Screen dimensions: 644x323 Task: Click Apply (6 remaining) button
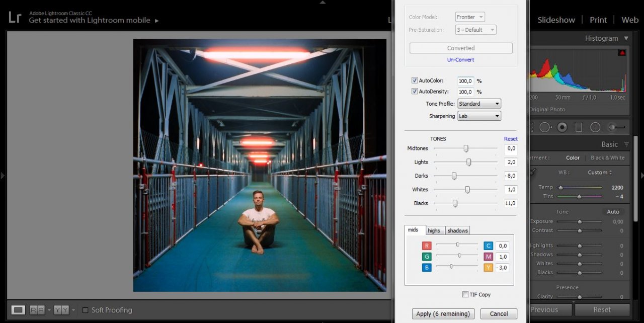point(443,313)
